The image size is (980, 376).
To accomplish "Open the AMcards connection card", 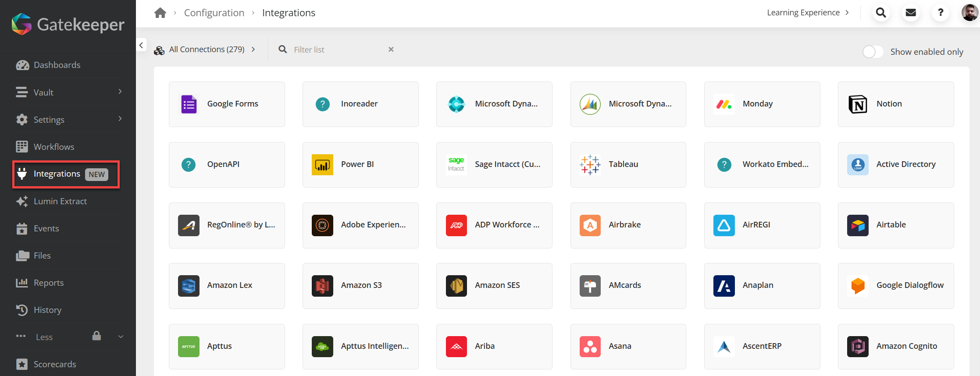I will coord(628,286).
